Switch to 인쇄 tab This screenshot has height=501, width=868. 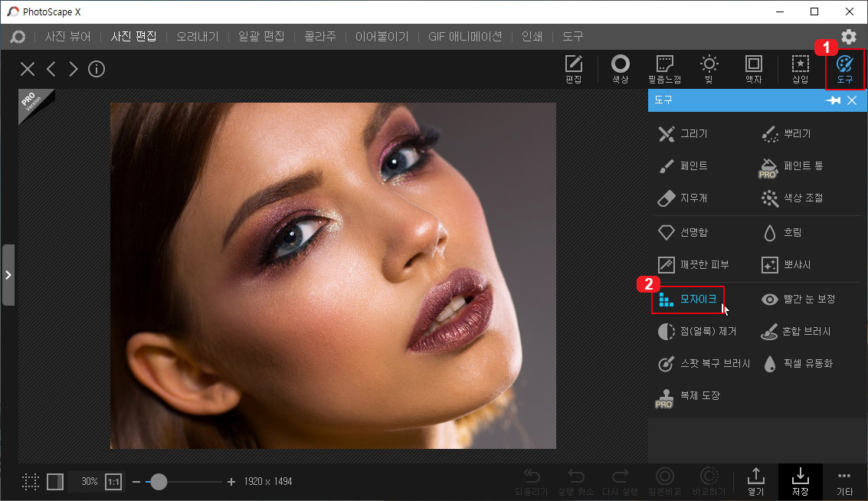click(x=532, y=37)
